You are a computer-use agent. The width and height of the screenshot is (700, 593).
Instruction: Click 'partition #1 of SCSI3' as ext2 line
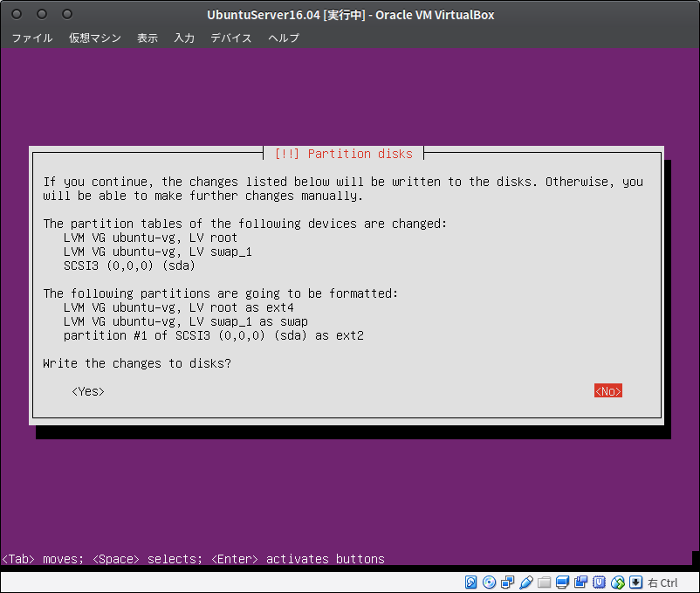point(213,335)
